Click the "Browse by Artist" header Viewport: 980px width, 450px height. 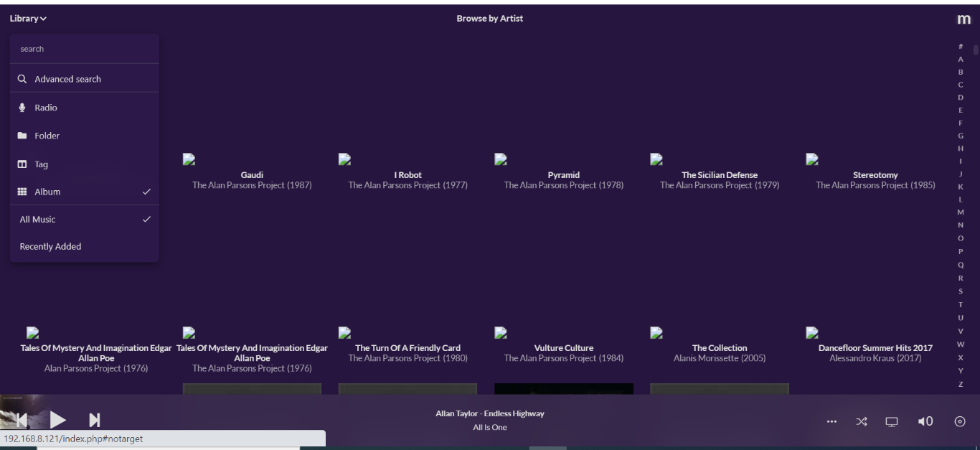coord(490,19)
